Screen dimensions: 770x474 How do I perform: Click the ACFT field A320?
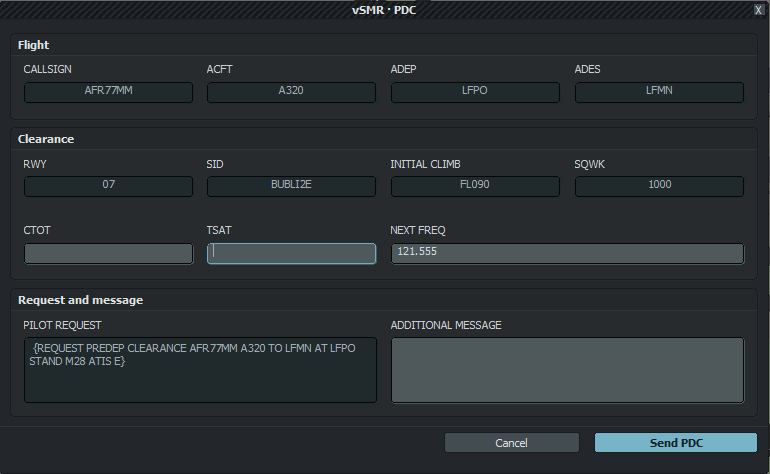point(292,92)
